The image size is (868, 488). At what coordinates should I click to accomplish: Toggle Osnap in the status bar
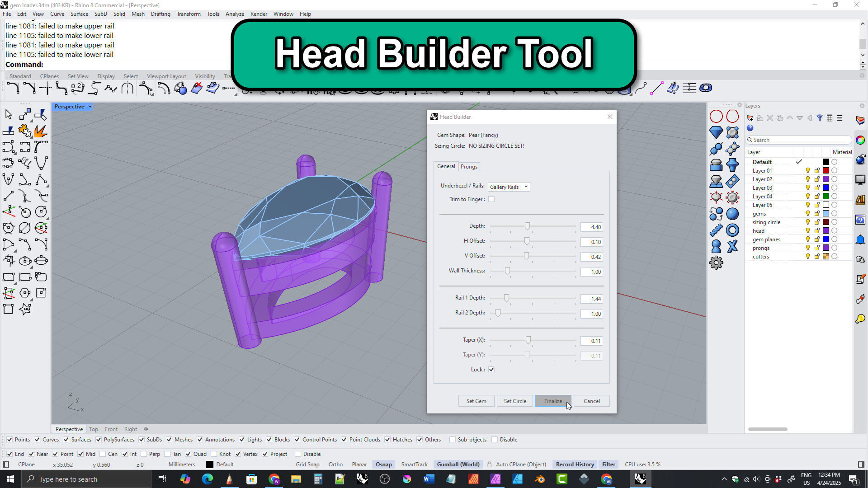(383, 465)
